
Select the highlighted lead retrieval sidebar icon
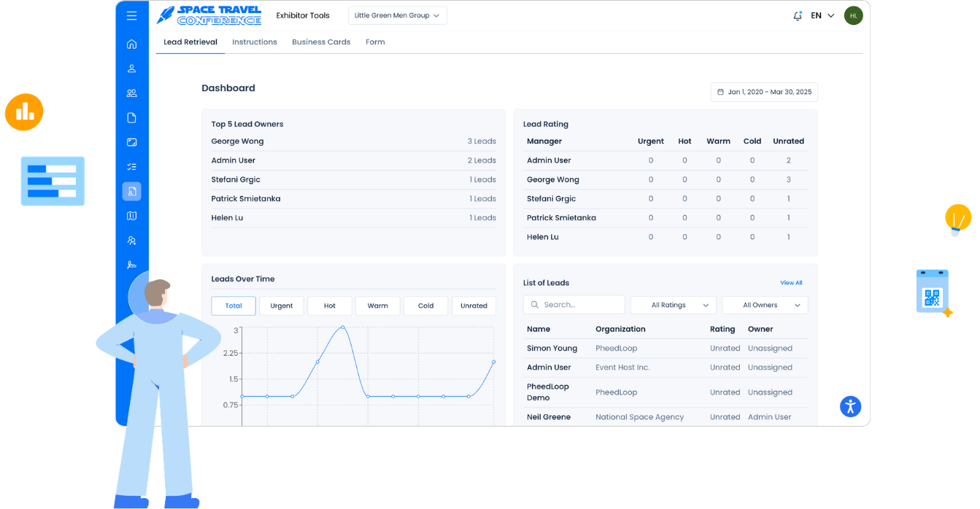(x=131, y=191)
